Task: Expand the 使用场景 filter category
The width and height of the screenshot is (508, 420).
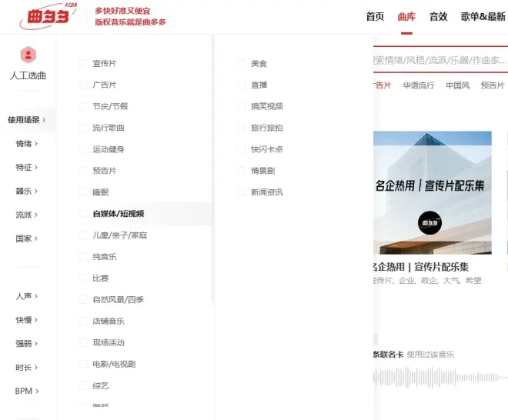Action: [x=27, y=120]
